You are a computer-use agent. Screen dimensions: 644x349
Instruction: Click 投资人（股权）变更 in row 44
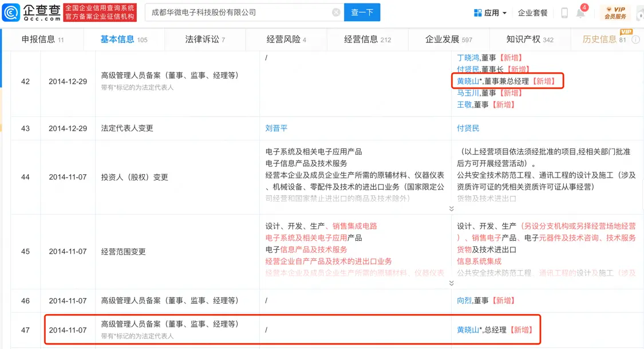[x=135, y=177]
